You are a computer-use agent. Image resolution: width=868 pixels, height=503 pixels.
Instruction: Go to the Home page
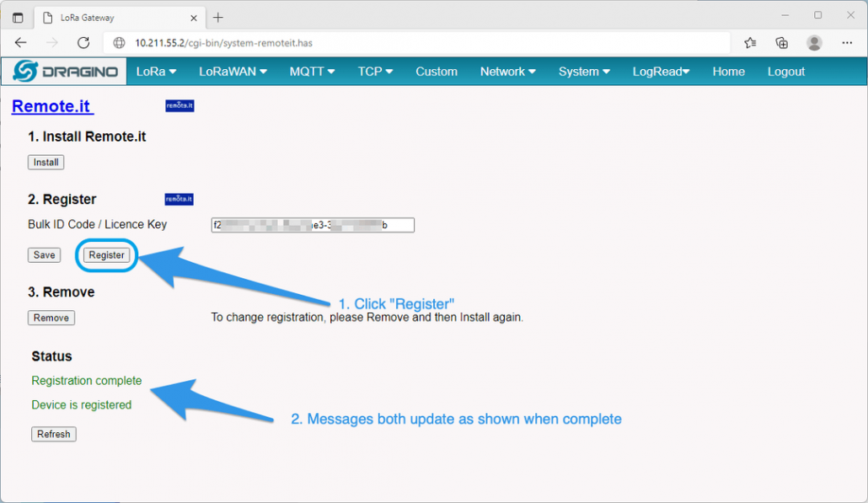(728, 72)
